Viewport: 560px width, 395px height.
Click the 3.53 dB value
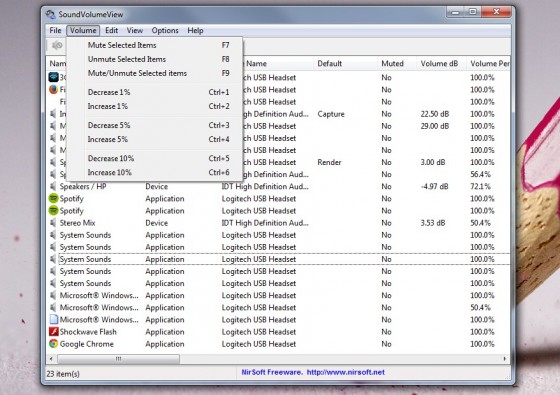(x=433, y=222)
